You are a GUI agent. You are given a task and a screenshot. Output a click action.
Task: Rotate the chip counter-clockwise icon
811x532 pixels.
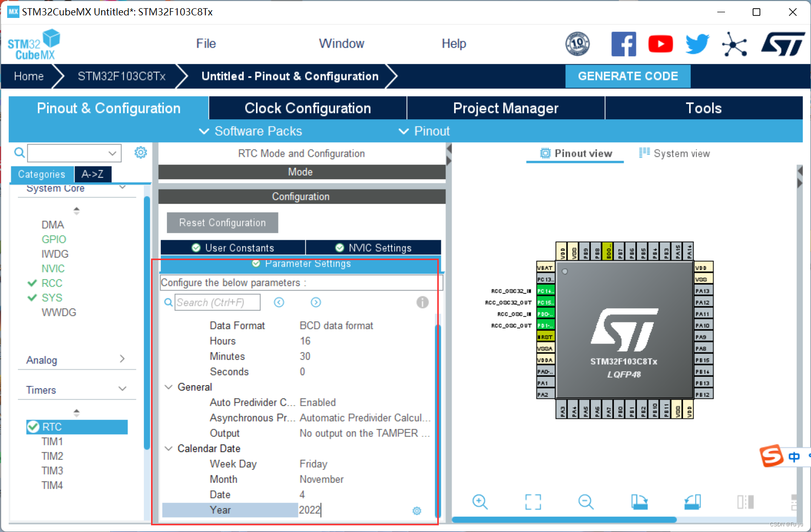click(x=692, y=502)
